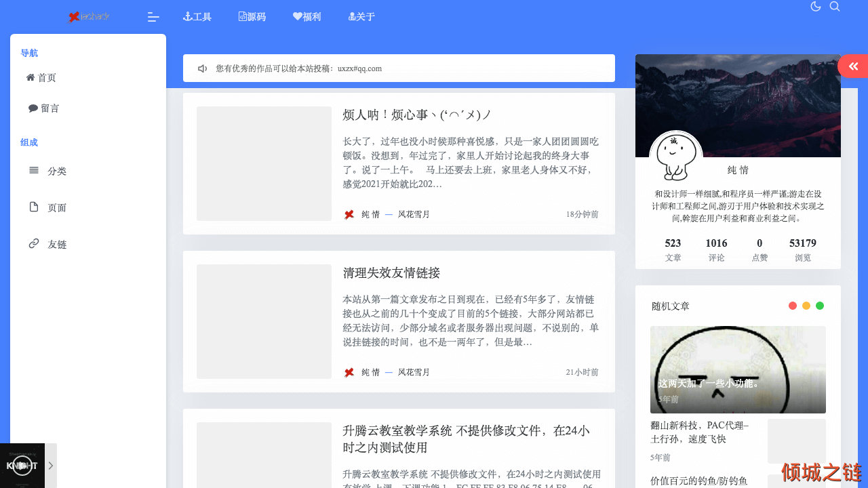Click 21小时前 timestamp

coord(583,372)
